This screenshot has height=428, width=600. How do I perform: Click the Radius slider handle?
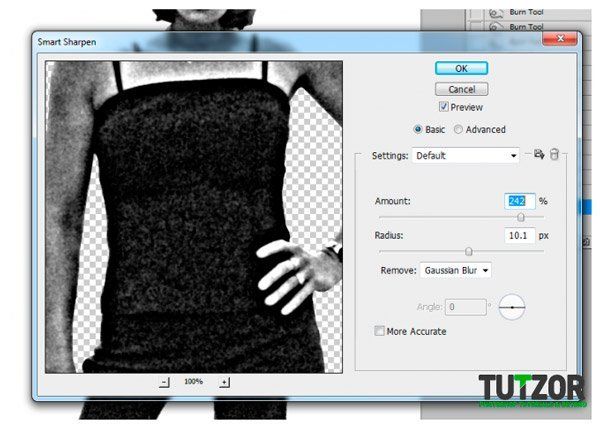(x=468, y=251)
